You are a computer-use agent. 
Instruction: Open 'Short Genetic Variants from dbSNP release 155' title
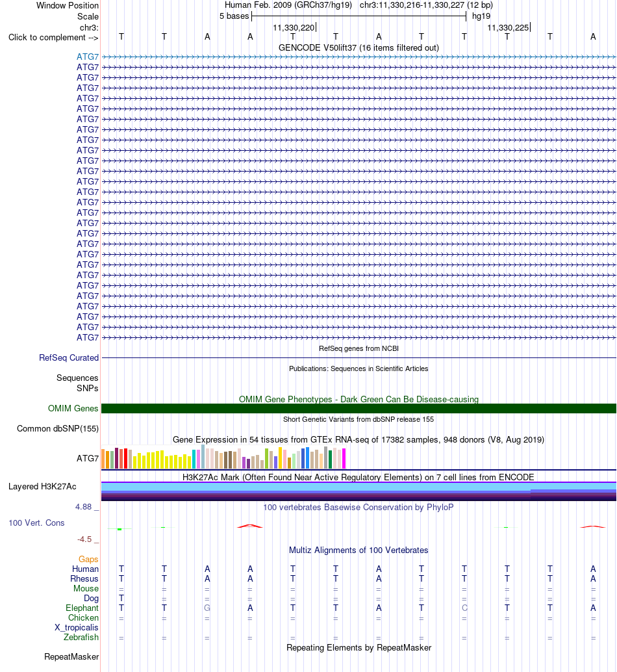359,419
